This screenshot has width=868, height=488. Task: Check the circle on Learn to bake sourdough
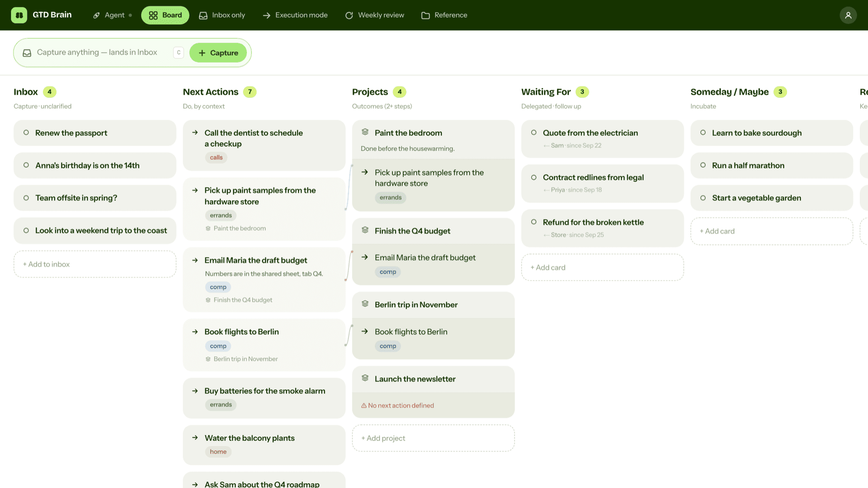(703, 133)
